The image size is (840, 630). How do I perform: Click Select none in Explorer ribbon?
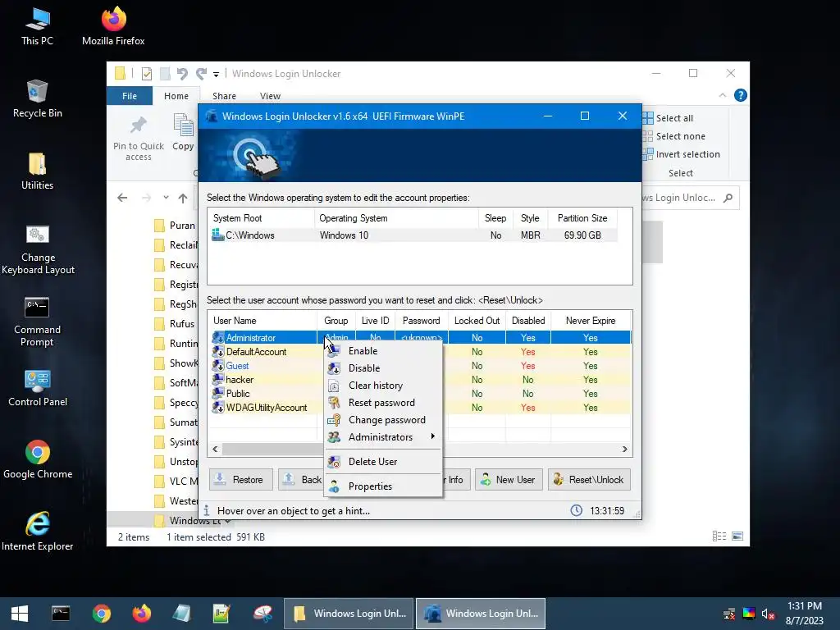[674, 136]
